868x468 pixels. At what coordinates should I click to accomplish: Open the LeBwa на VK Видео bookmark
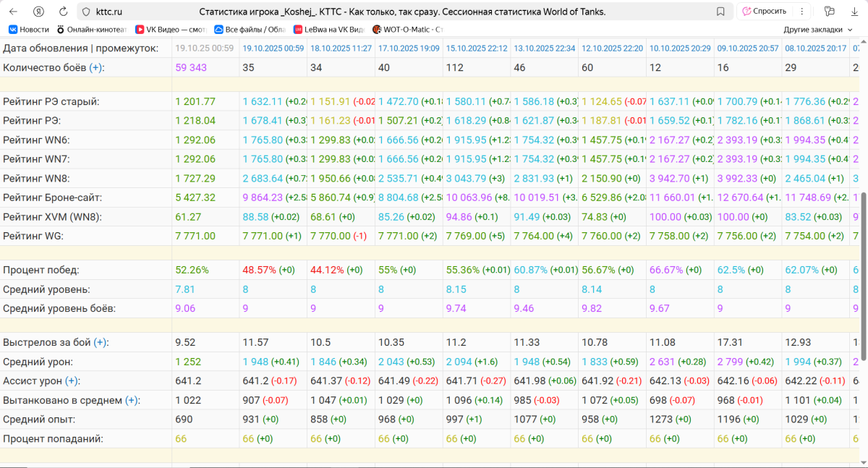point(329,30)
